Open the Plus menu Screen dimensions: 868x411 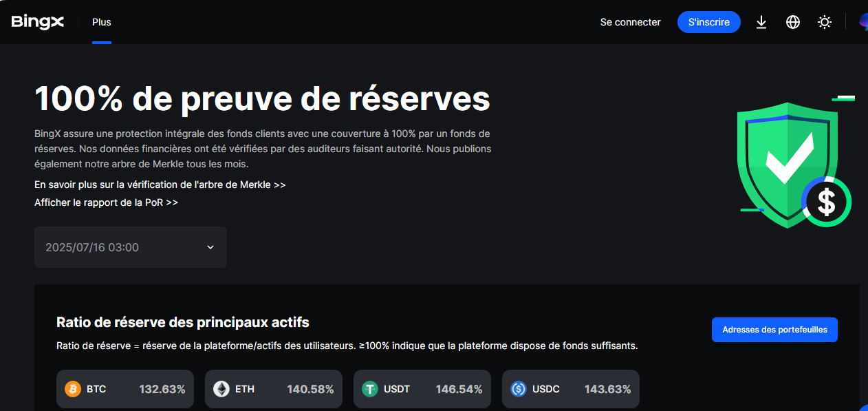[x=101, y=21]
